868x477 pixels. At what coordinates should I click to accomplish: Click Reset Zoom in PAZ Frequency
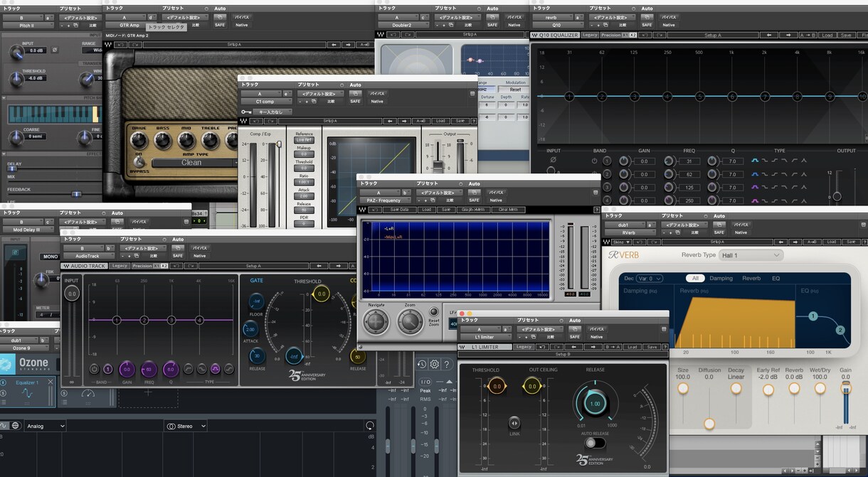(x=433, y=313)
